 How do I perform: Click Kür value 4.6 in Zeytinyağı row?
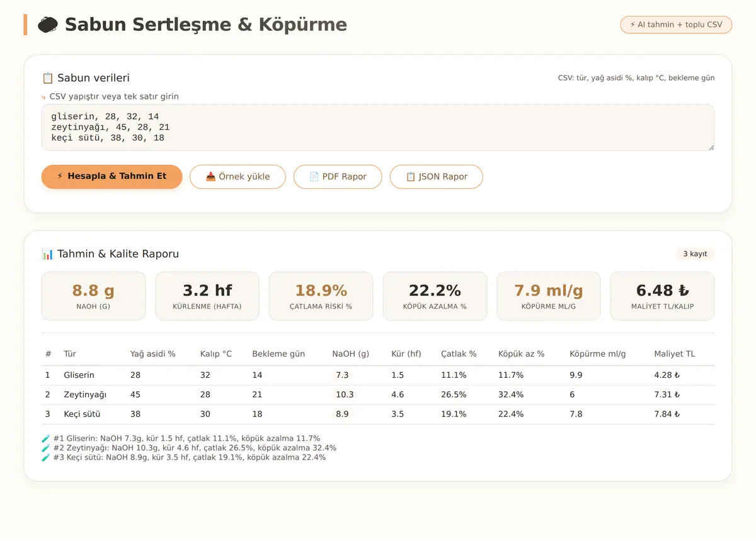pos(398,395)
